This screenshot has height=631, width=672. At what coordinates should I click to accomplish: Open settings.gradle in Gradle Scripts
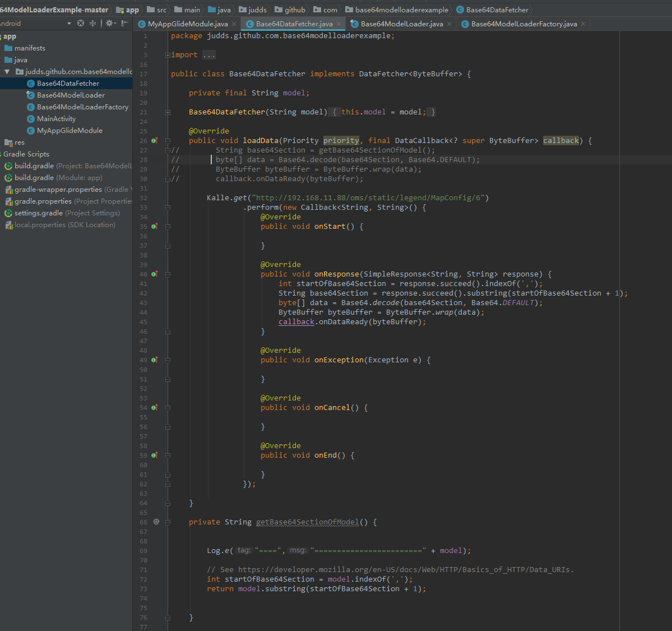38,213
